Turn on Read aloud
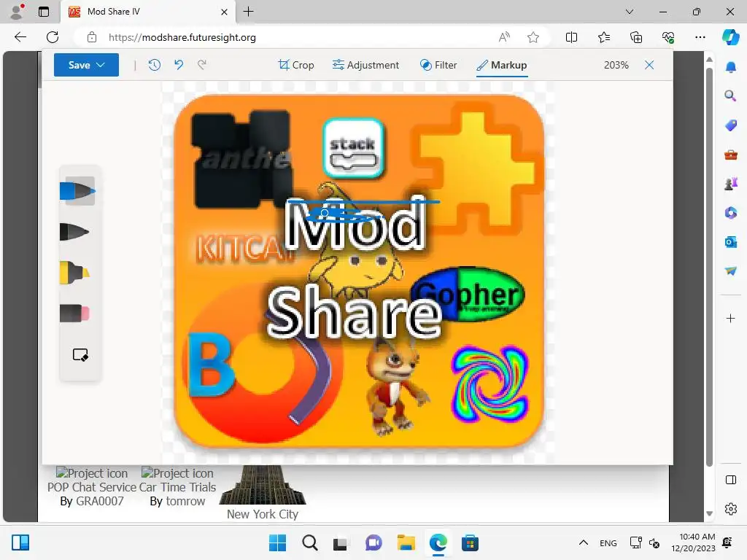The height and width of the screenshot is (560, 747). (x=504, y=37)
